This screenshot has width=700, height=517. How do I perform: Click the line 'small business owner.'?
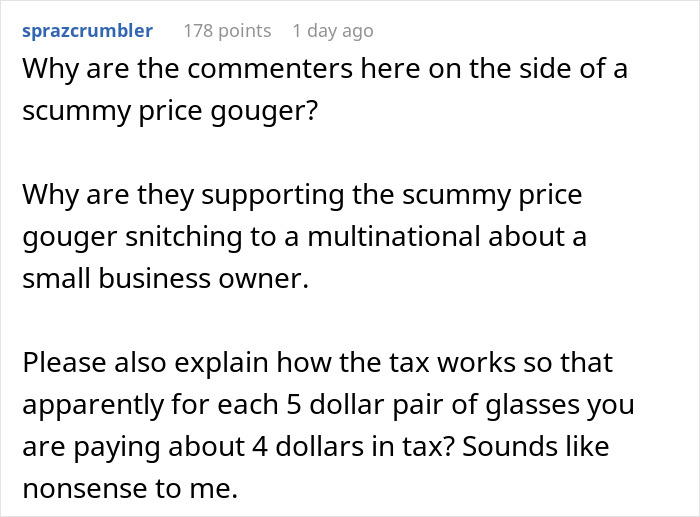pos(166,279)
